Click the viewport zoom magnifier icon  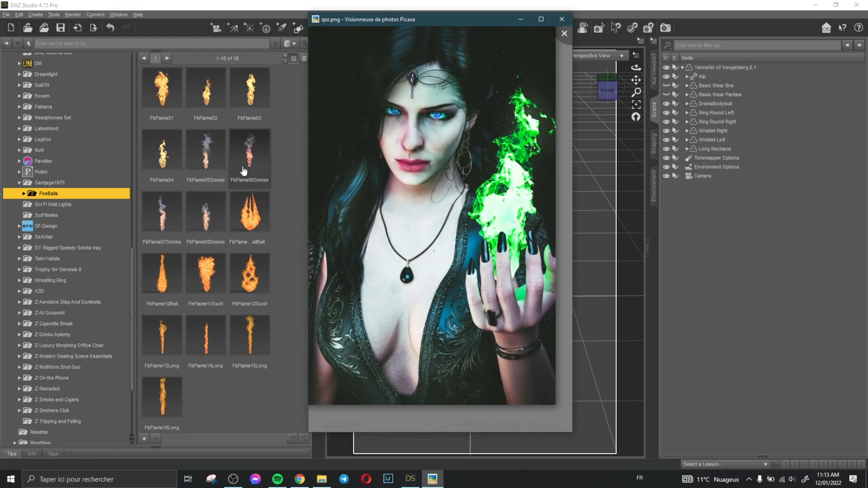coord(636,92)
